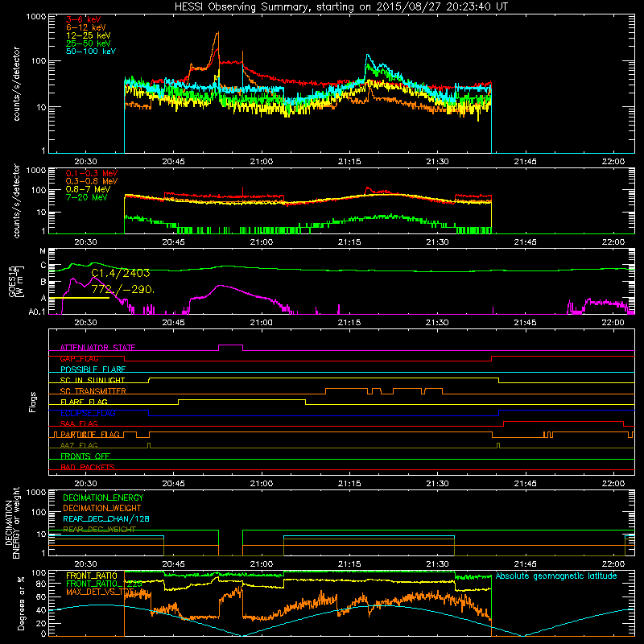Select the orange 6-12 keV legend label
The width and height of the screenshot is (644, 644).
85,27
